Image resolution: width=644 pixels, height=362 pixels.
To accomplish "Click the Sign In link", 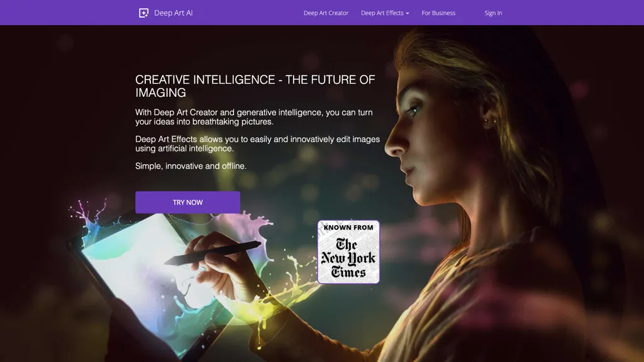I will (x=493, y=13).
